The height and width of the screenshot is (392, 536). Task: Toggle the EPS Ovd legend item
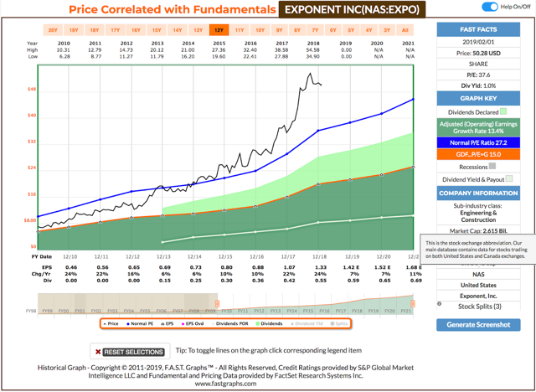pyautogui.click(x=193, y=323)
